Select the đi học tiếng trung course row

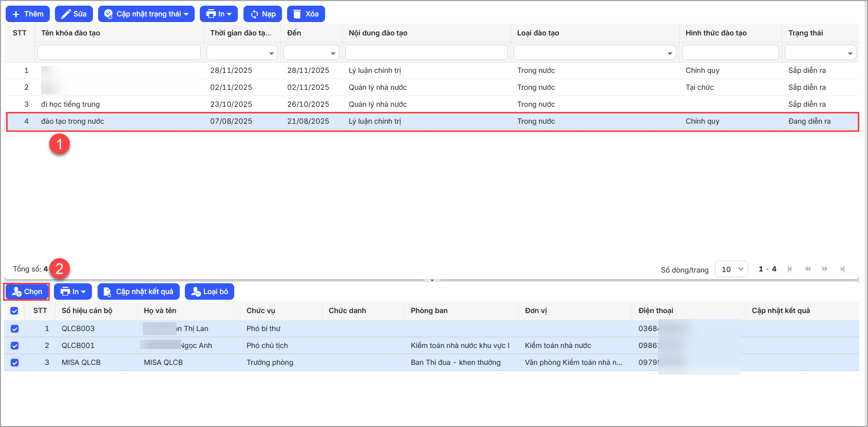pos(70,104)
